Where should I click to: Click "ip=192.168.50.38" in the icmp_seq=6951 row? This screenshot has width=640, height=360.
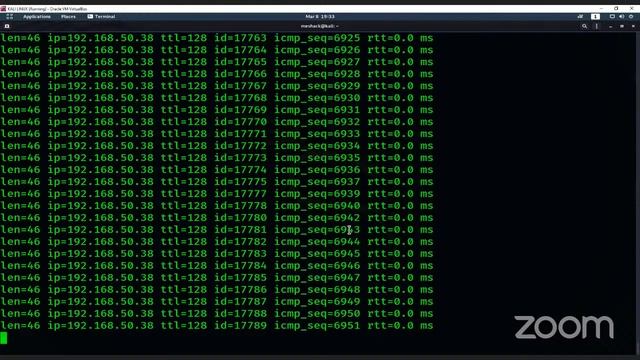[100, 326]
